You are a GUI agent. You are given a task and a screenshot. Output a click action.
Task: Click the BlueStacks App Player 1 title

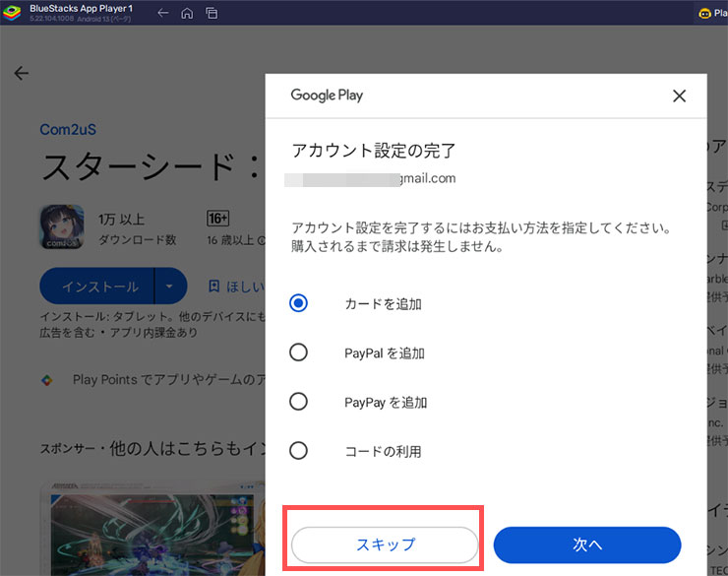[82, 9]
